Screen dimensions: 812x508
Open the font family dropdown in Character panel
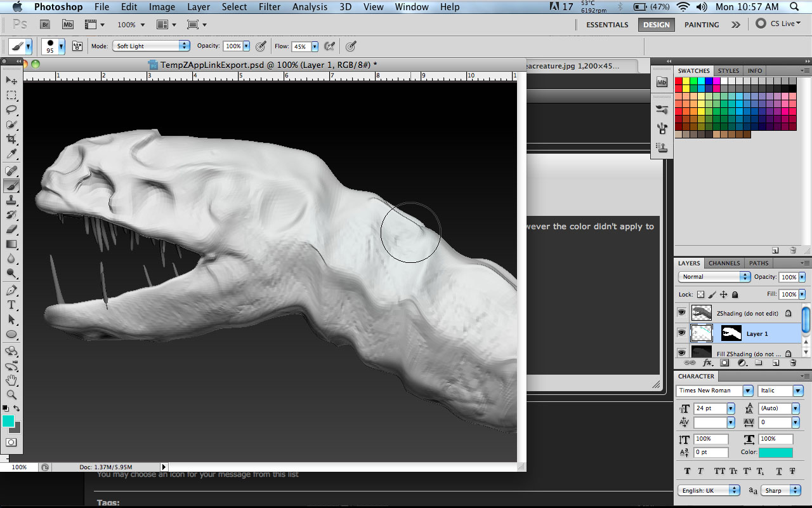click(x=747, y=391)
